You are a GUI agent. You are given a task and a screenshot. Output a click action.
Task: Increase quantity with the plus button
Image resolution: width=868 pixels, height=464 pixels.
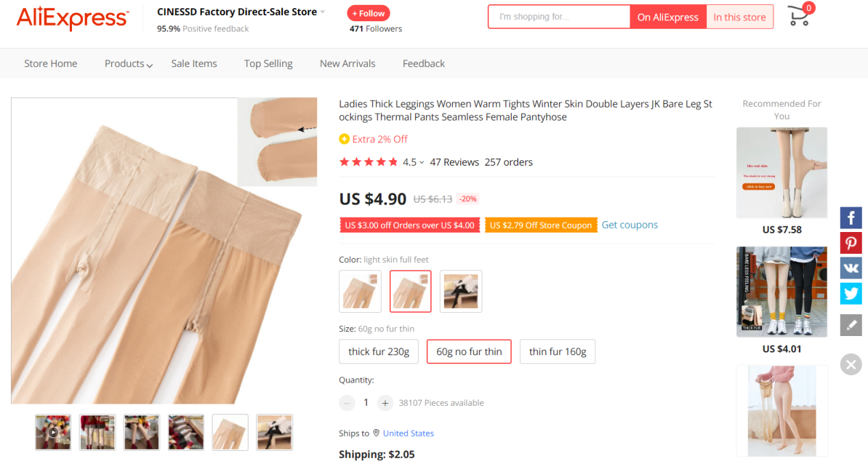point(385,403)
